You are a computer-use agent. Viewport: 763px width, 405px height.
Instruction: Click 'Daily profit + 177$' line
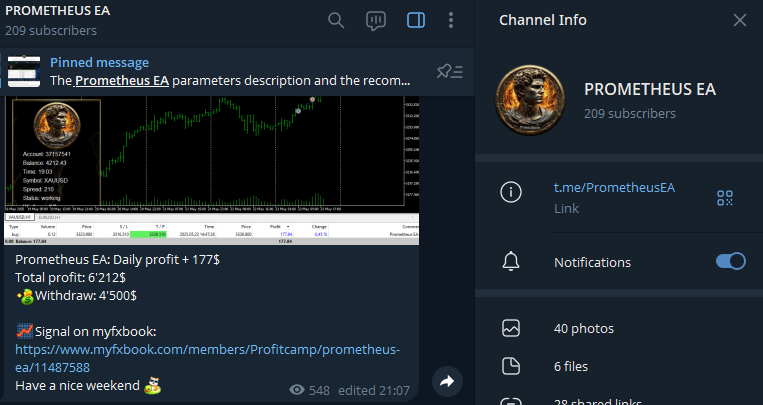coord(117,259)
